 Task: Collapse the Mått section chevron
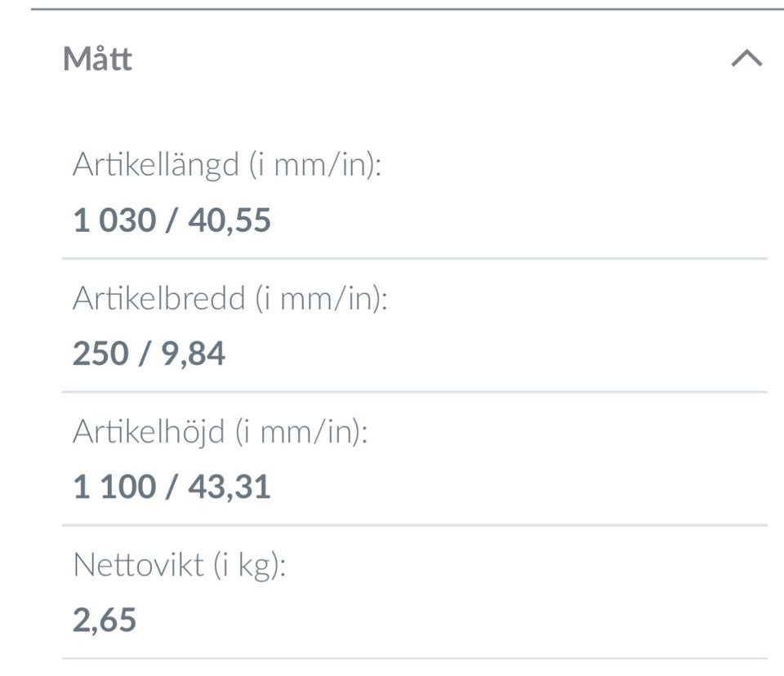[746, 59]
